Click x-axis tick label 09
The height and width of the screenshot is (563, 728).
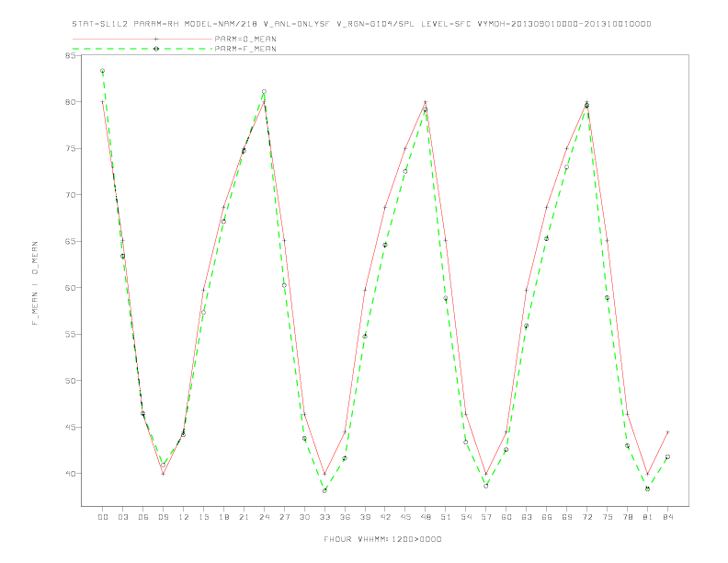tap(163, 517)
